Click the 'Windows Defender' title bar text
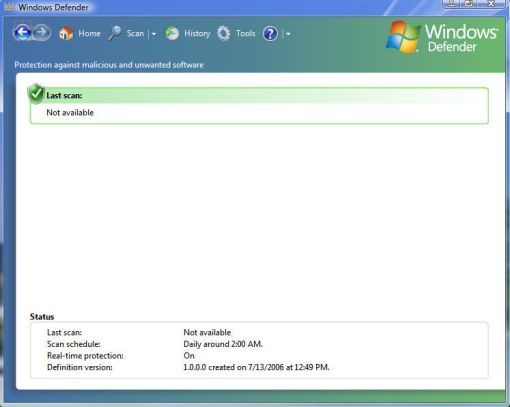Image resolution: width=510 pixels, height=407 pixels. coord(53,7)
